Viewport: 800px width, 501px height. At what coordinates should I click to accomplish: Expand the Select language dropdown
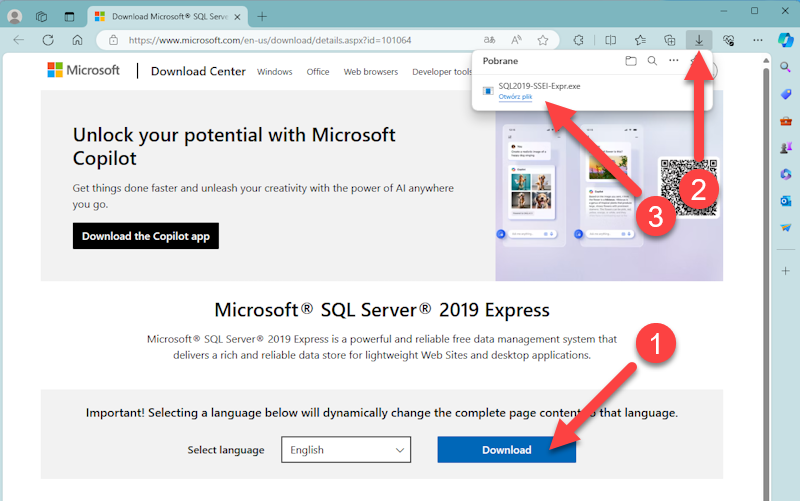346,450
